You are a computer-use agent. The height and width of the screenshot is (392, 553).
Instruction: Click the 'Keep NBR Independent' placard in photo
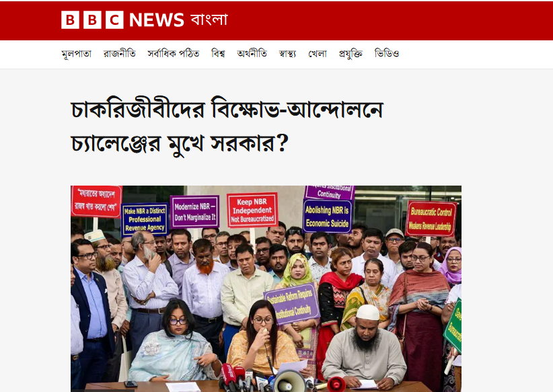point(252,210)
